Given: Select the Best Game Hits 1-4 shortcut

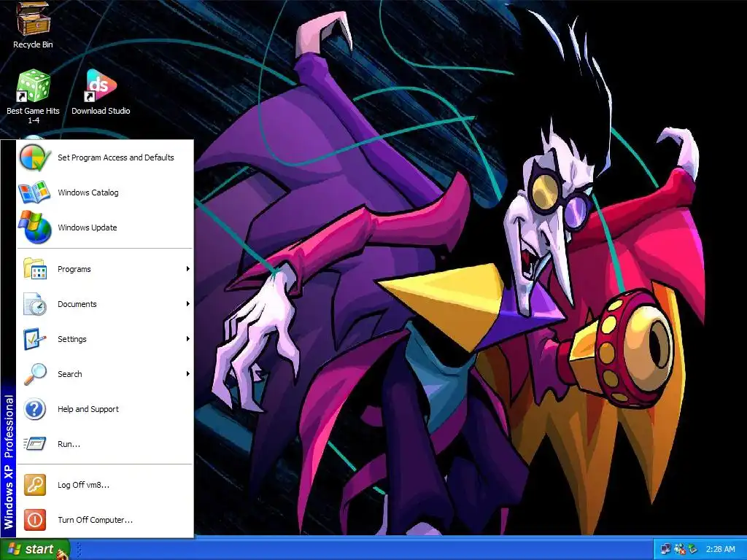Looking at the screenshot, I should [x=33, y=97].
